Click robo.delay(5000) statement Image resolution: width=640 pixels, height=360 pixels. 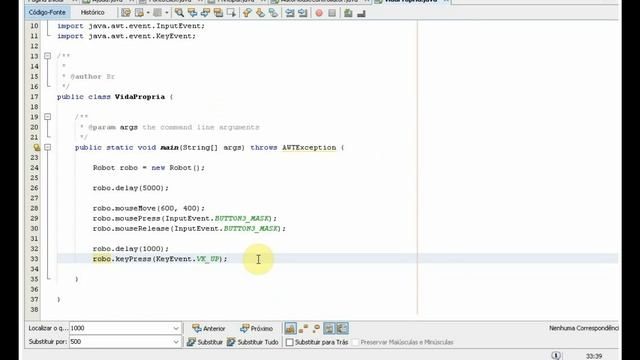pos(131,188)
